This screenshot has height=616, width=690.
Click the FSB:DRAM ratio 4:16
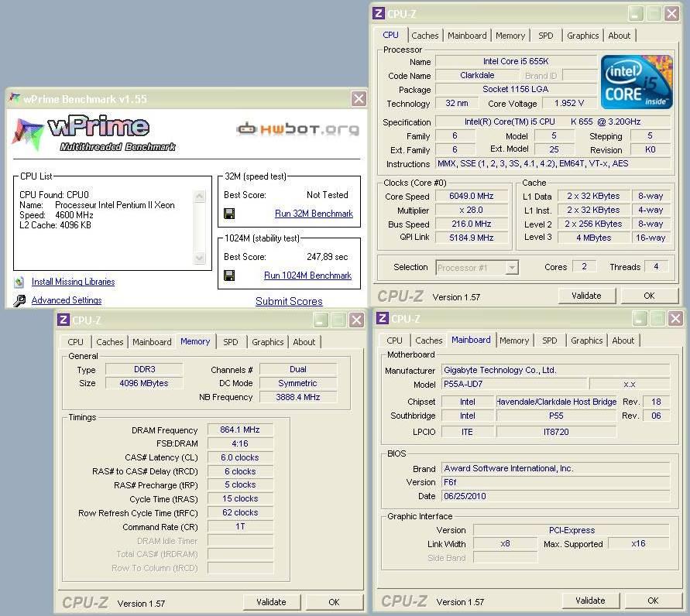[240, 443]
